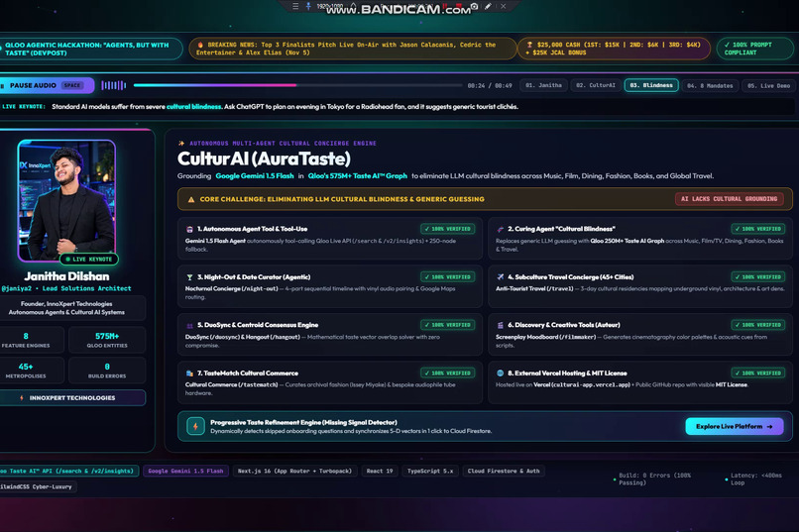Click the Bandicam pin icon beside the resolution
The width and height of the screenshot is (799, 532).
[x=308, y=6]
